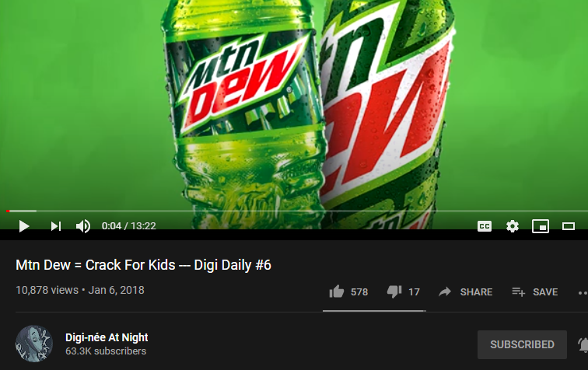
Task: Click the Share arrow icon
Action: (445, 291)
